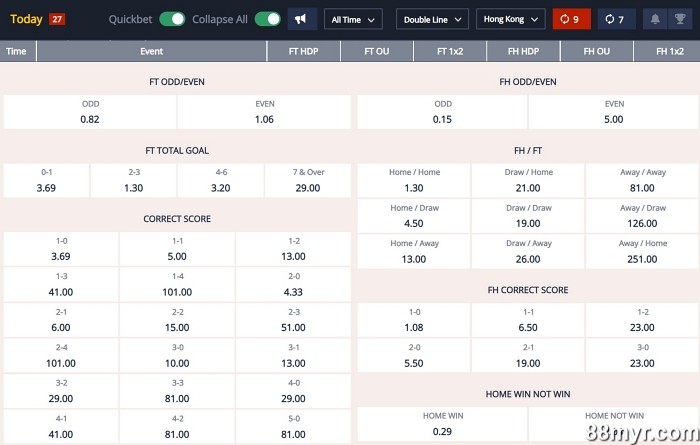
Task: Pick Home / Home at 1.30
Action: (x=414, y=181)
